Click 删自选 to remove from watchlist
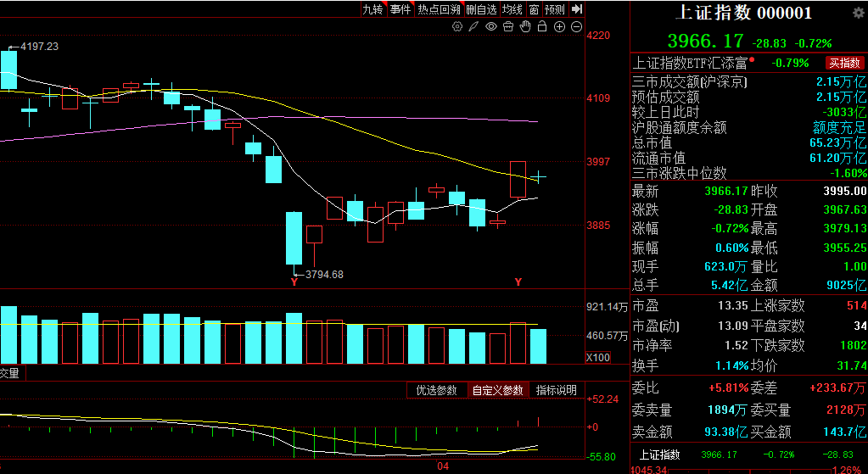Viewport: 868px width, 474px height. (x=481, y=9)
